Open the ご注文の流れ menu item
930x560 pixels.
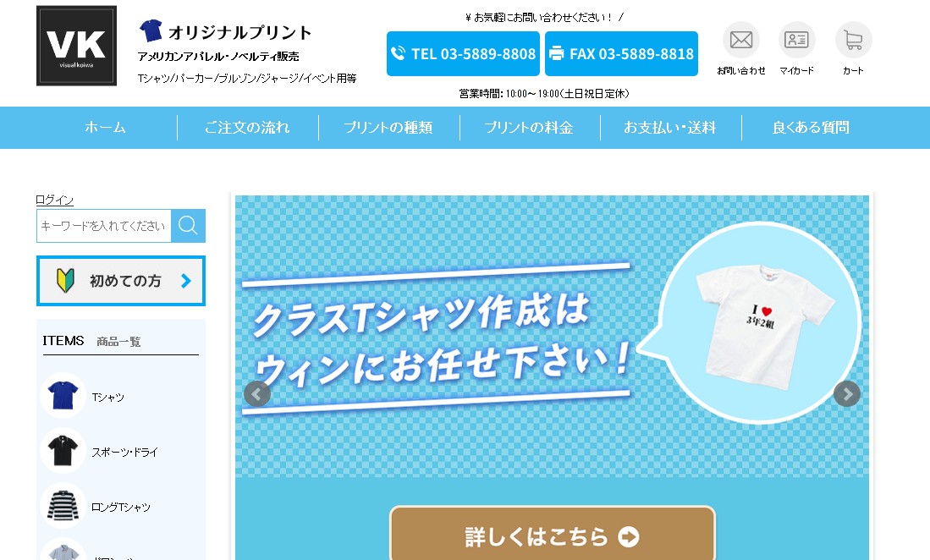(x=247, y=128)
